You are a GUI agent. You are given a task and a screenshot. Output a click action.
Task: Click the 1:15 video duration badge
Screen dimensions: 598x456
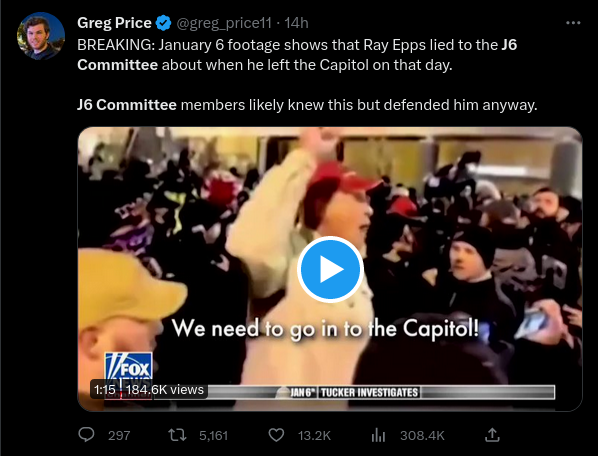pyautogui.click(x=104, y=390)
